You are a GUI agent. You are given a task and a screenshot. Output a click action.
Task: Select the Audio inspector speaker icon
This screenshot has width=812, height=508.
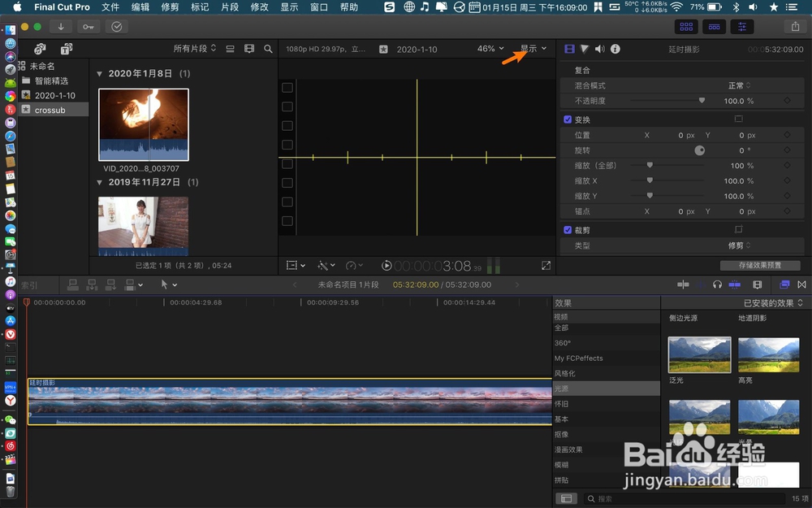click(599, 49)
